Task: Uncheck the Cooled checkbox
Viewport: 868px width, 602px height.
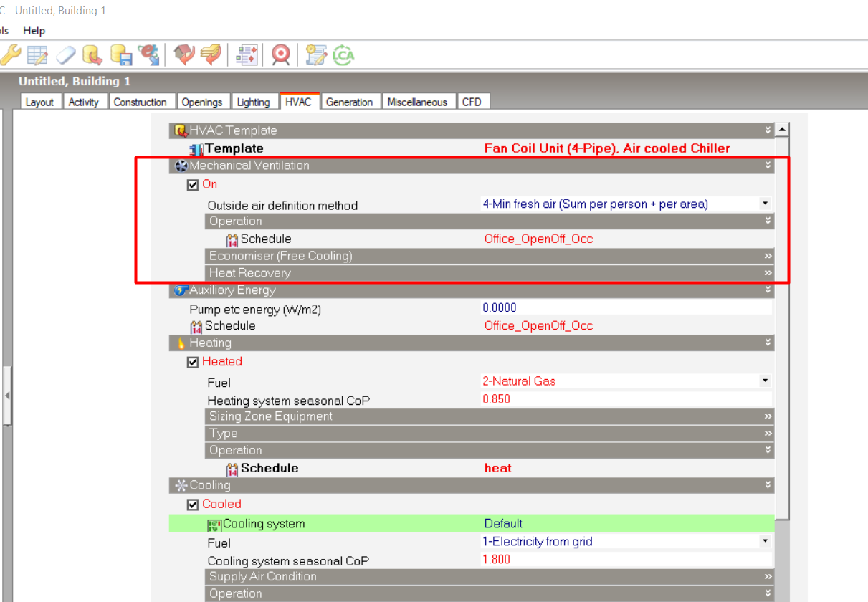Action: pyautogui.click(x=192, y=505)
